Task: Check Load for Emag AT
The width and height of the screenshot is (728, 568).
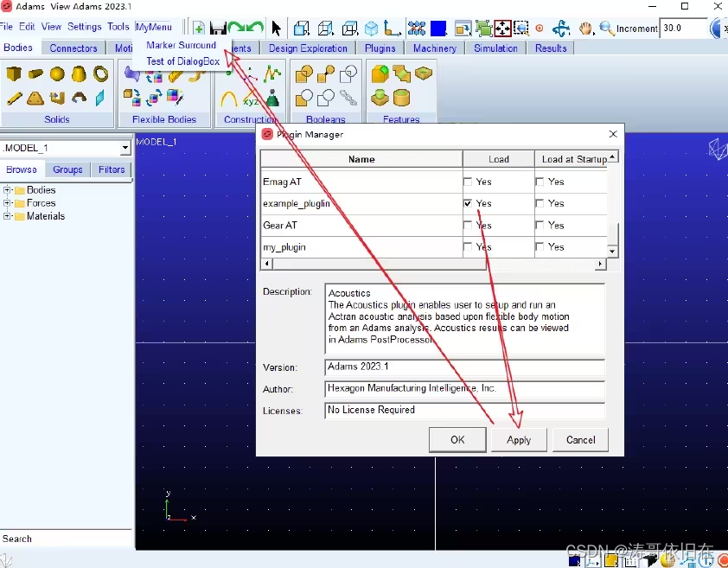Action: (468, 182)
